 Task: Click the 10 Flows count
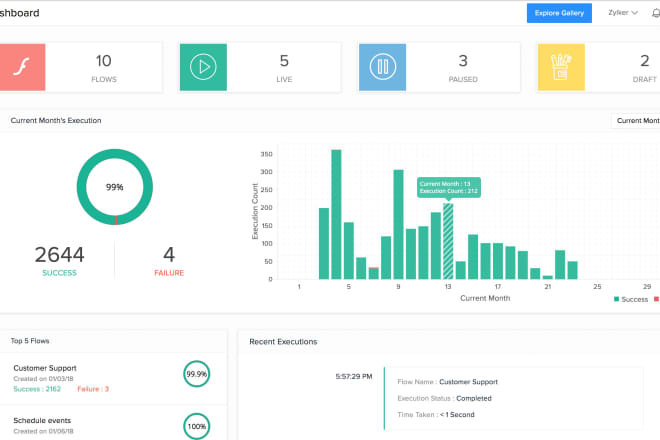point(104,61)
